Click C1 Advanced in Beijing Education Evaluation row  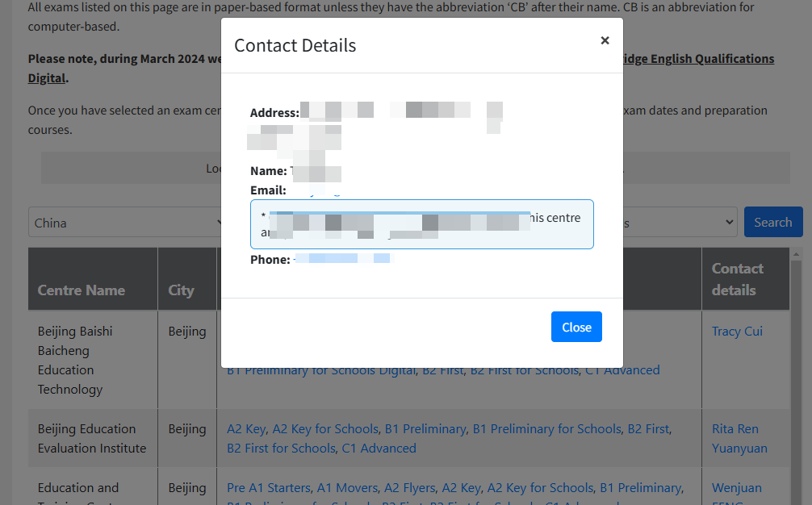(x=379, y=449)
